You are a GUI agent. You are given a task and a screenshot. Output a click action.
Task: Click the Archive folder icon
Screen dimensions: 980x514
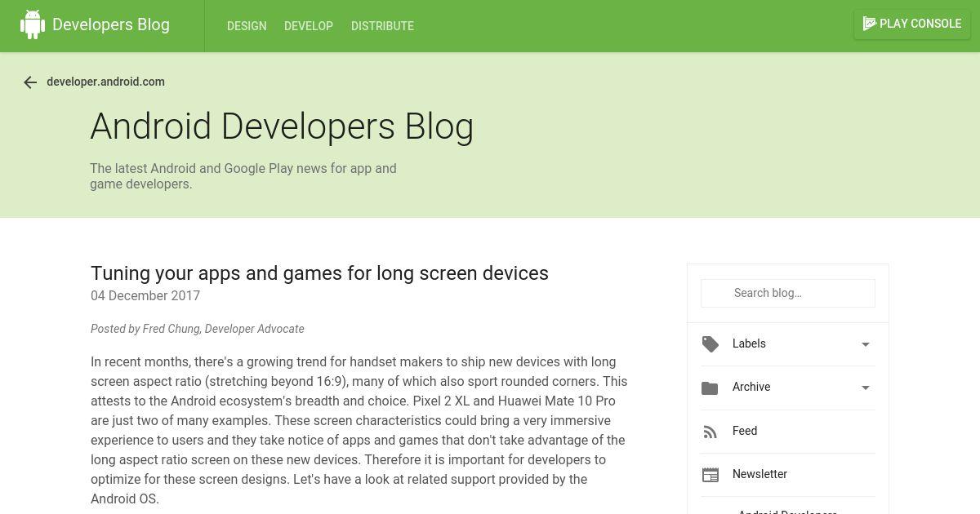[x=710, y=388]
